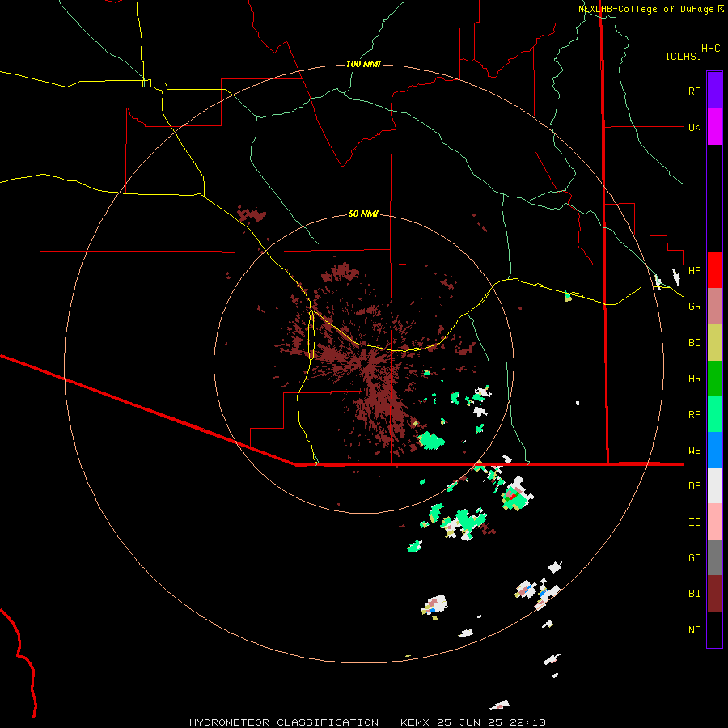The height and width of the screenshot is (728, 728).
Task: Click the DS white legend swatch
Action: point(714,485)
